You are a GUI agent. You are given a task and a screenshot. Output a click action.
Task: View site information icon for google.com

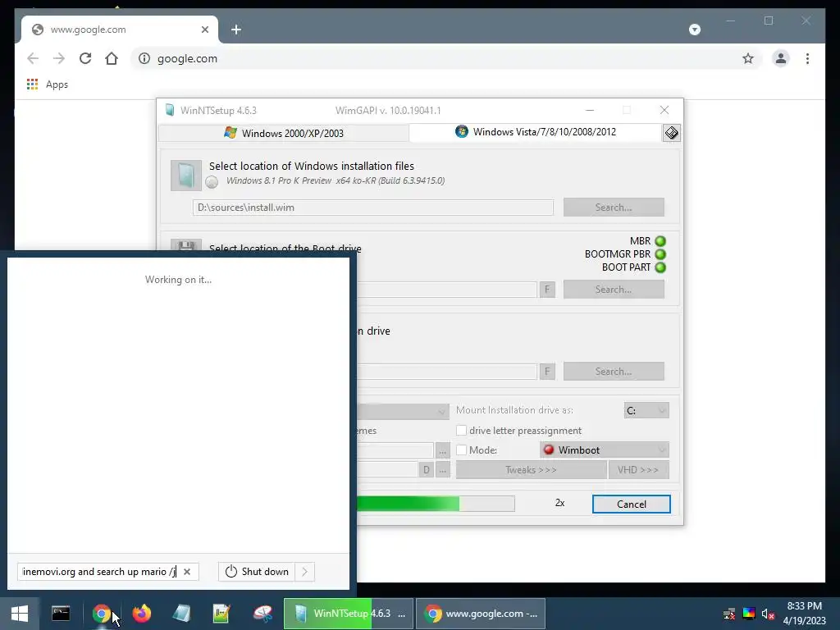pos(144,58)
